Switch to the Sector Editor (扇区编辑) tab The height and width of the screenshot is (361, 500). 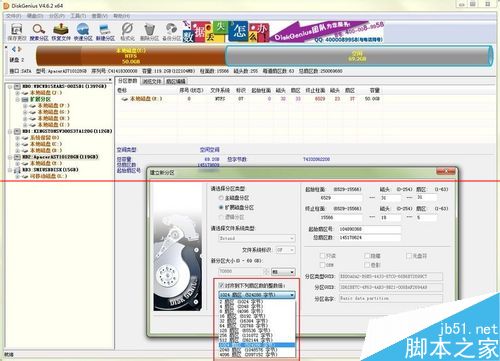tap(176, 81)
